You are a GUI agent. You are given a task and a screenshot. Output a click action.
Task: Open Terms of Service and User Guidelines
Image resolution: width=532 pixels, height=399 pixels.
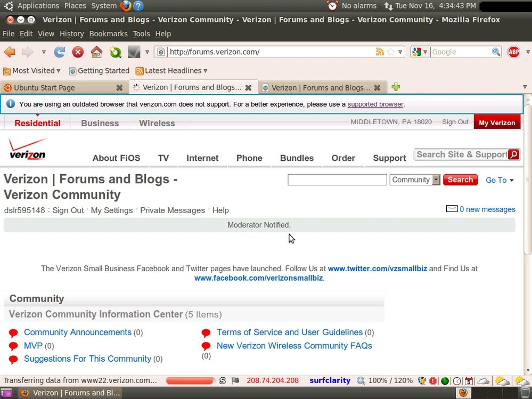click(x=290, y=332)
